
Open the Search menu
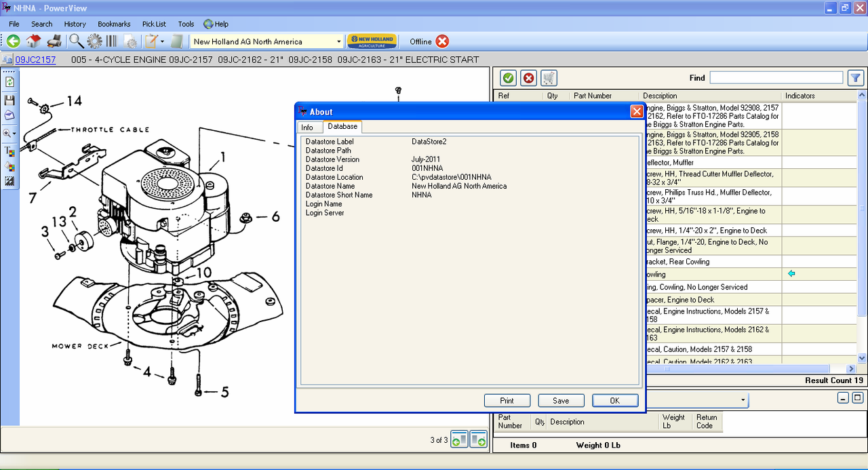pyautogui.click(x=41, y=24)
